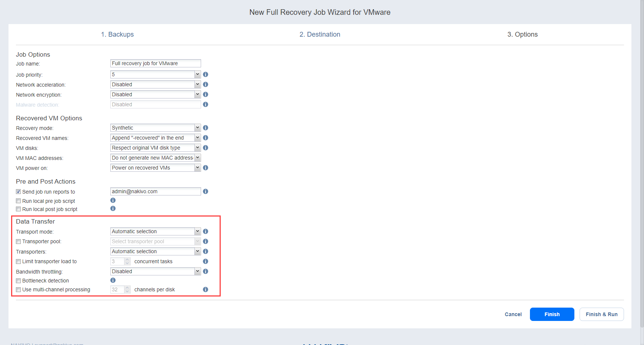Click the Finish button
The width and height of the screenshot is (644, 345).
click(x=552, y=314)
